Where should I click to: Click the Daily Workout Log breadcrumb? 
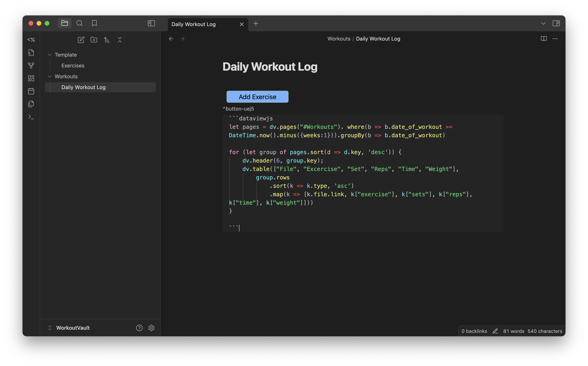pos(378,39)
